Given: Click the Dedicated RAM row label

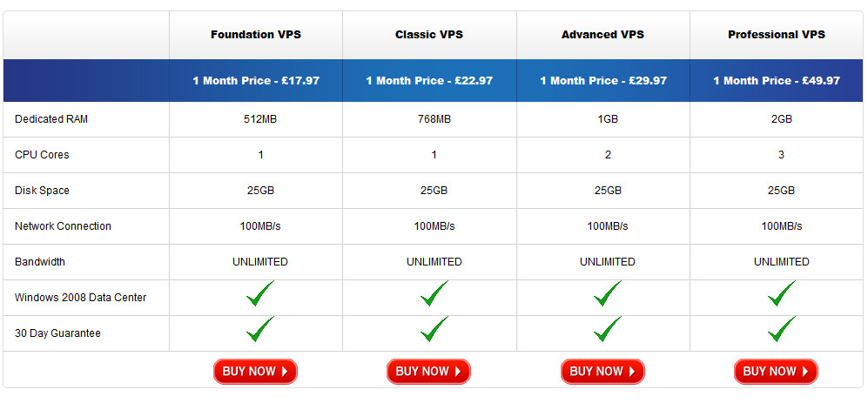Looking at the screenshot, I should 50,119.
